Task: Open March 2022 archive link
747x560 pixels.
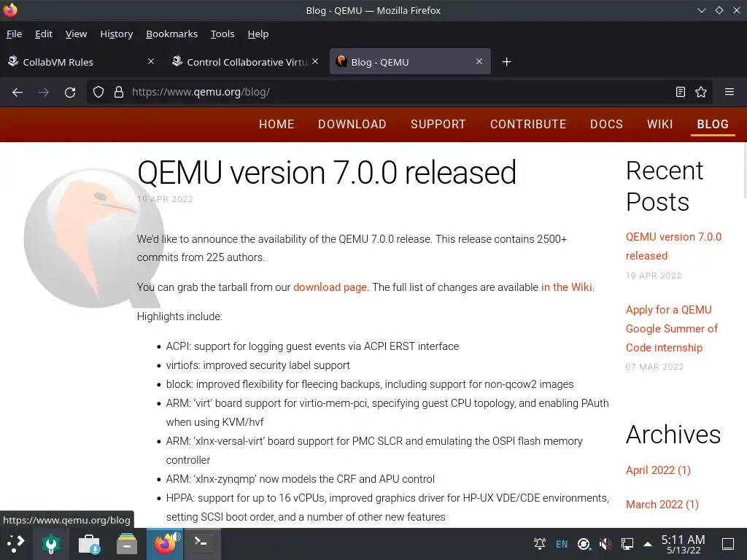Action: tap(662, 505)
